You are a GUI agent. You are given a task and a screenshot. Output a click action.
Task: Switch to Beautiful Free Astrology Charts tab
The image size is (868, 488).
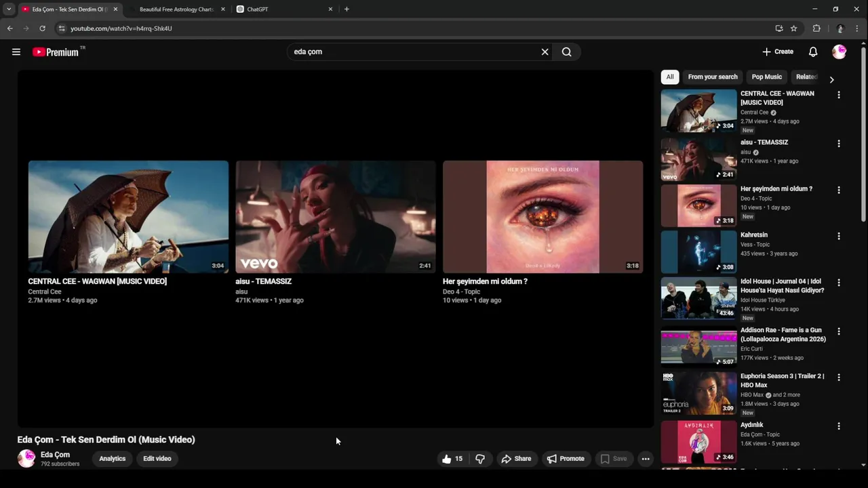[x=176, y=9]
